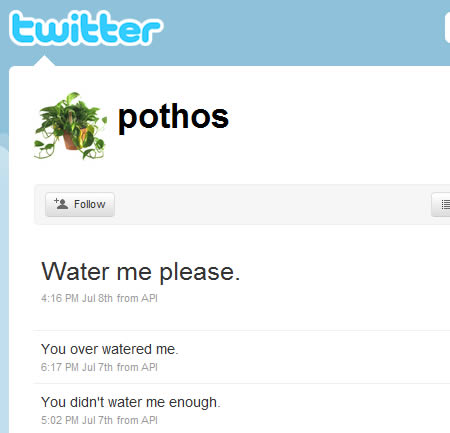The image size is (450, 433).
Task: Open the 4:16 PM Jul 8th timestamp link
Action: coord(77,298)
